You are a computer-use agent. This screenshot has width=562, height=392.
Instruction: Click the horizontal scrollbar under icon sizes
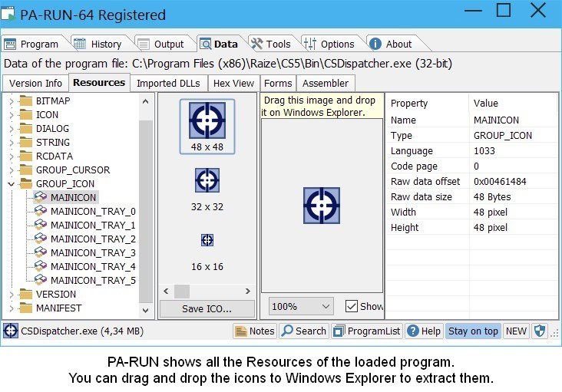(x=207, y=292)
